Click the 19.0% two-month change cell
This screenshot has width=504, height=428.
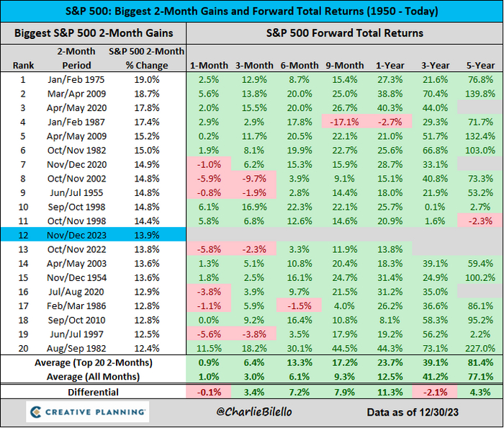tap(146, 79)
